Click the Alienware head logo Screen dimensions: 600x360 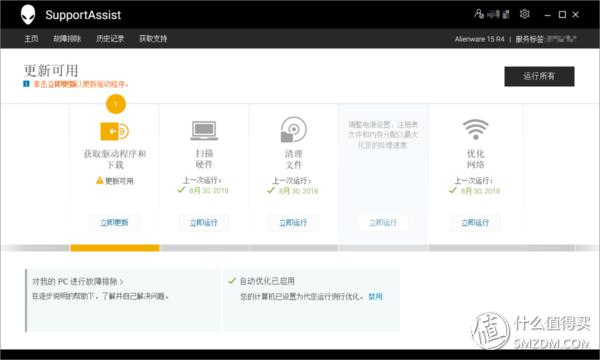point(28,15)
